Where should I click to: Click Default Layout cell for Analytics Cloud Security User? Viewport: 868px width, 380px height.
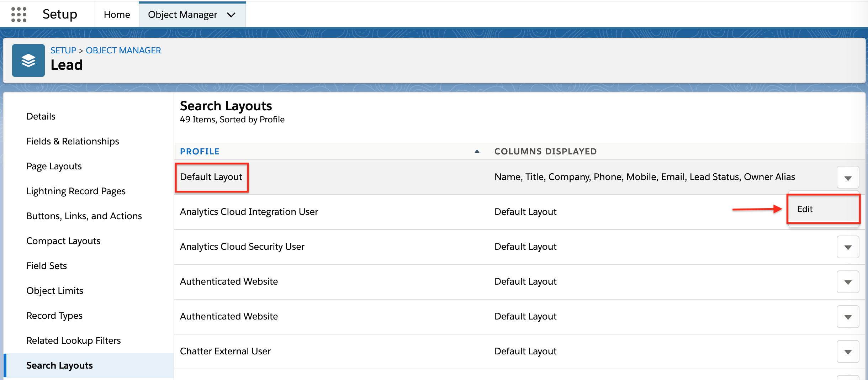point(525,247)
